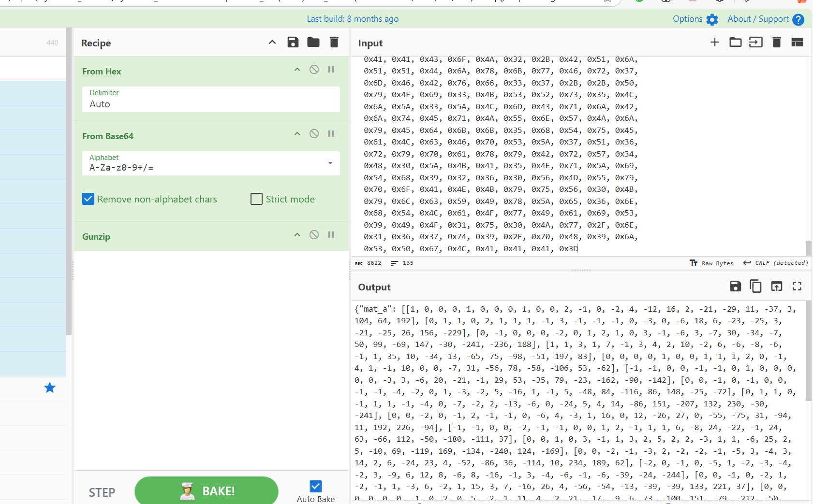
Task: Set breakpoint on Gunzip operation
Action: tap(331, 235)
